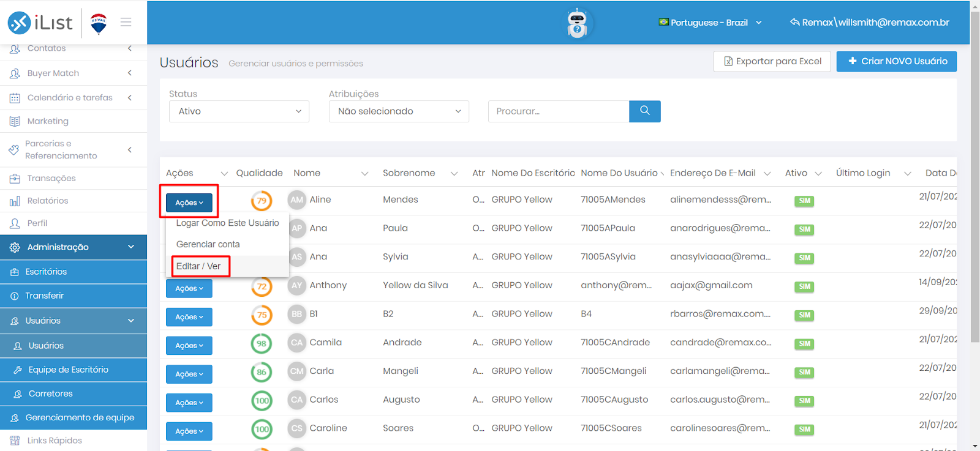Click the Nome Do Escritório column header
The height and width of the screenshot is (451, 980).
(x=533, y=173)
